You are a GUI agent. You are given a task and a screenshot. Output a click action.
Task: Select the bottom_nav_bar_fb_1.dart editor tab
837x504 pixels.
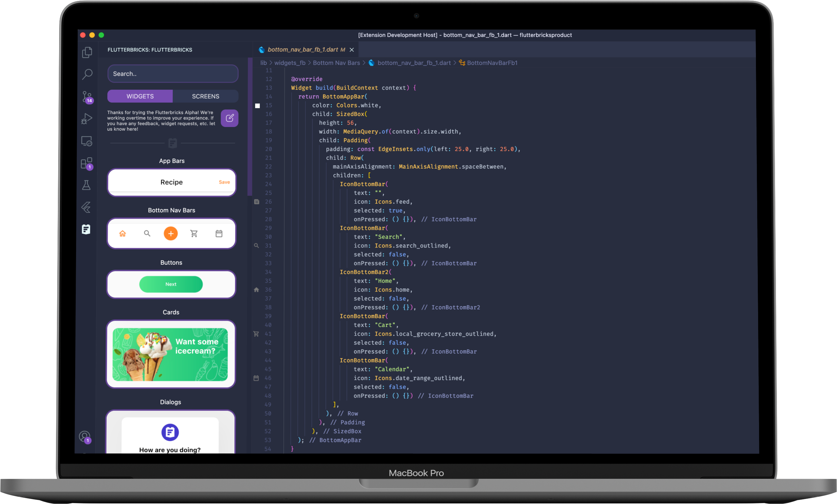pyautogui.click(x=302, y=49)
